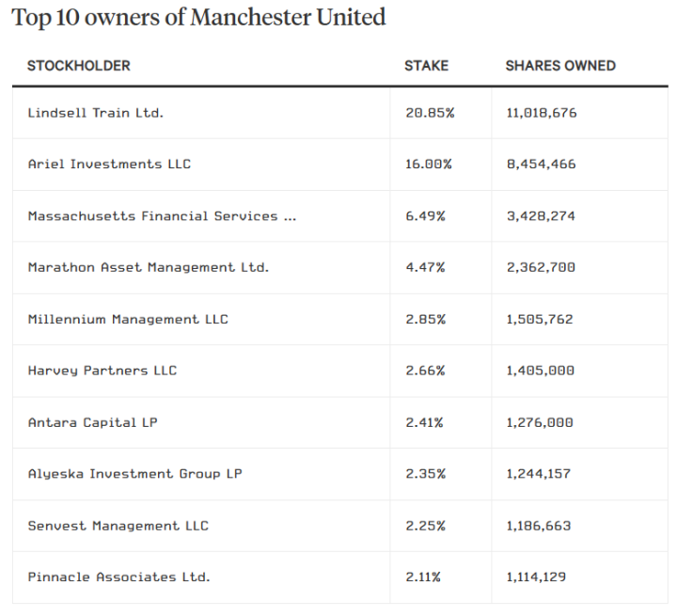Click the Alyeska Investment Group LP name

click(134, 474)
